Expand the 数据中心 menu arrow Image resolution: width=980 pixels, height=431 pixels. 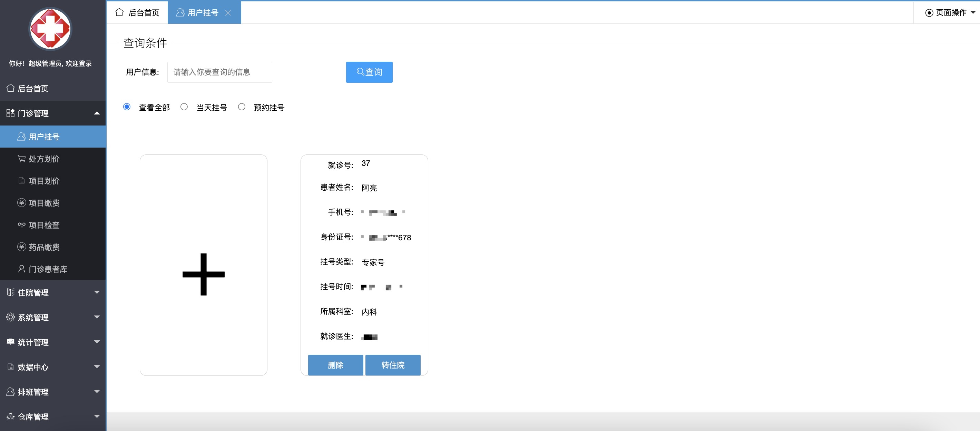click(97, 367)
